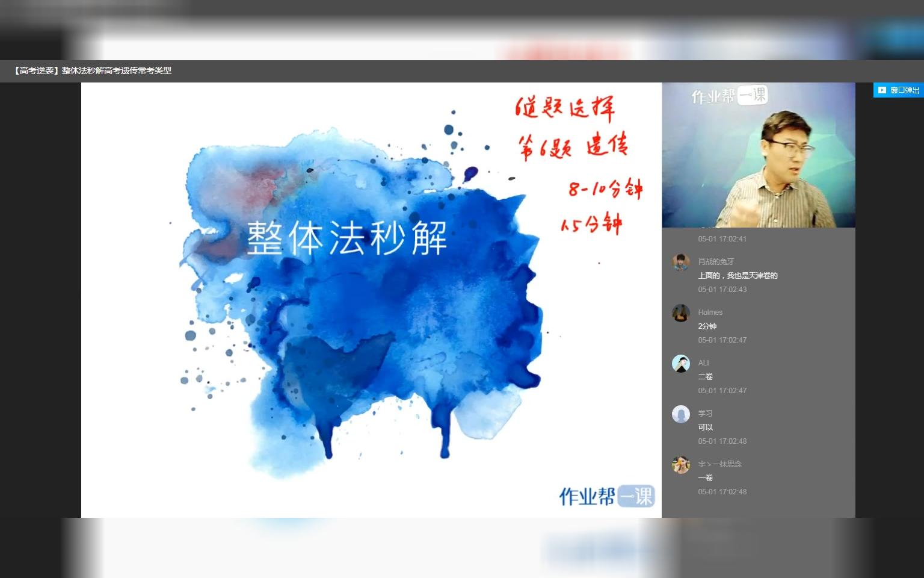Click the 05-01 17:02:48 timestamp under 宇ヽ一抹思念
The width and height of the screenshot is (924, 578).
[722, 492]
